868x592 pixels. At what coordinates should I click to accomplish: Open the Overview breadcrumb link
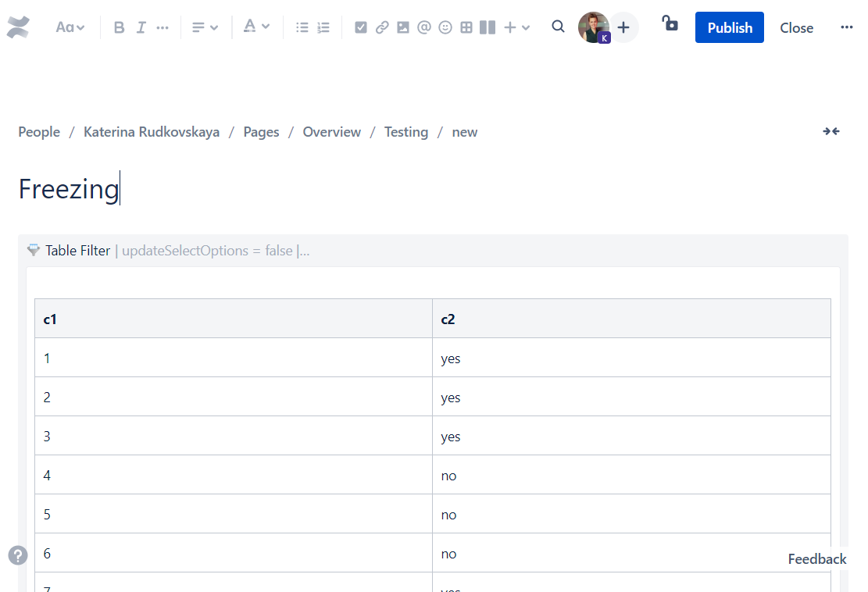[331, 132]
